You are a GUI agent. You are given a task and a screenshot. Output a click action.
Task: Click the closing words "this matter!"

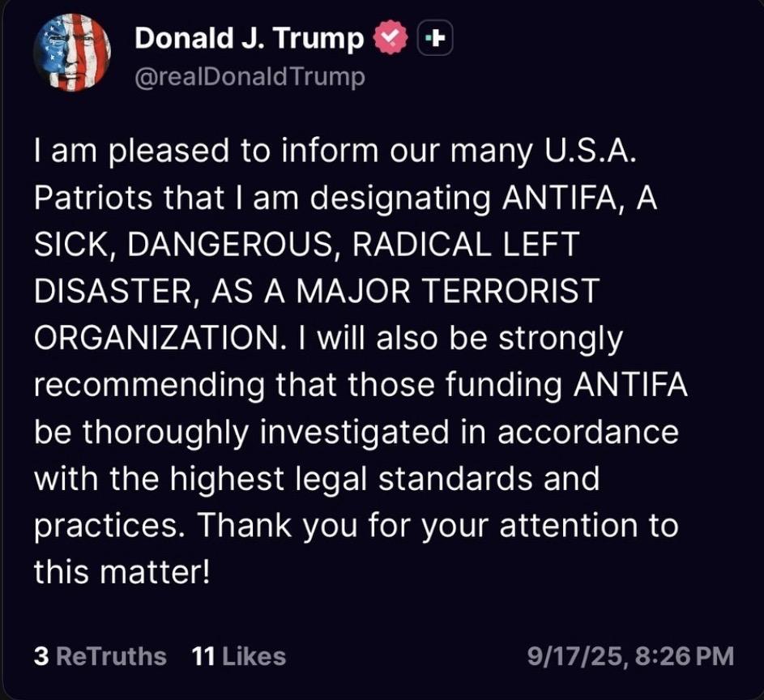(x=122, y=573)
